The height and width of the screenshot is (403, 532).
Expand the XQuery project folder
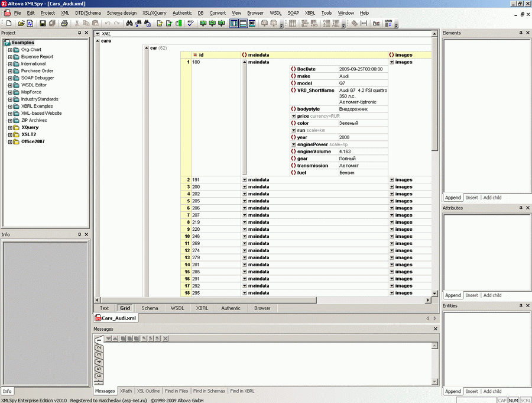10,128
